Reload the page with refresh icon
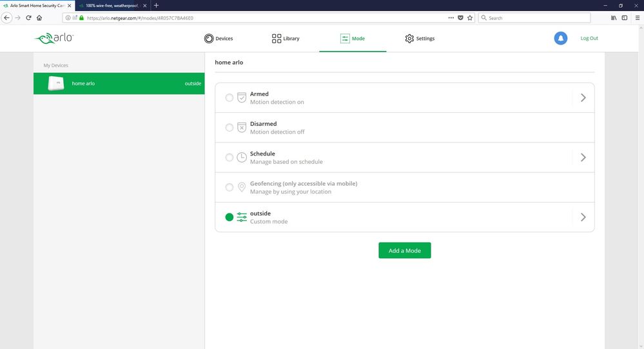644x349 pixels. [x=28, y=17]
